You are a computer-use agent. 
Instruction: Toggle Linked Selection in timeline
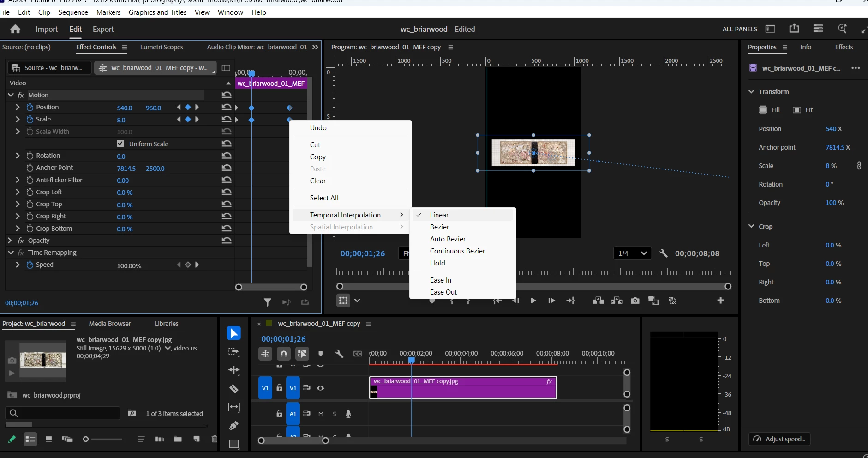coord(302,354)
